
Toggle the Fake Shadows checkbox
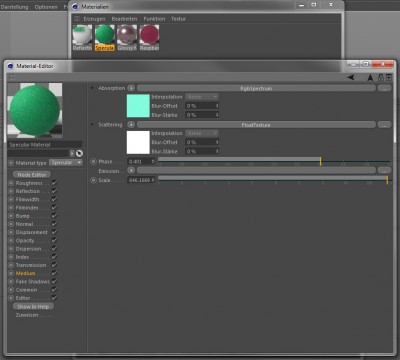point(54,281)
